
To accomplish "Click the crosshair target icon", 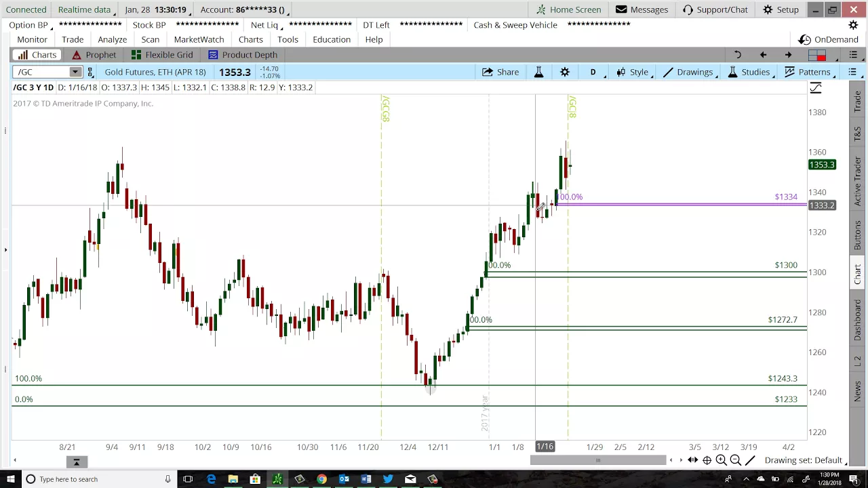I will (x=707, y=461).
